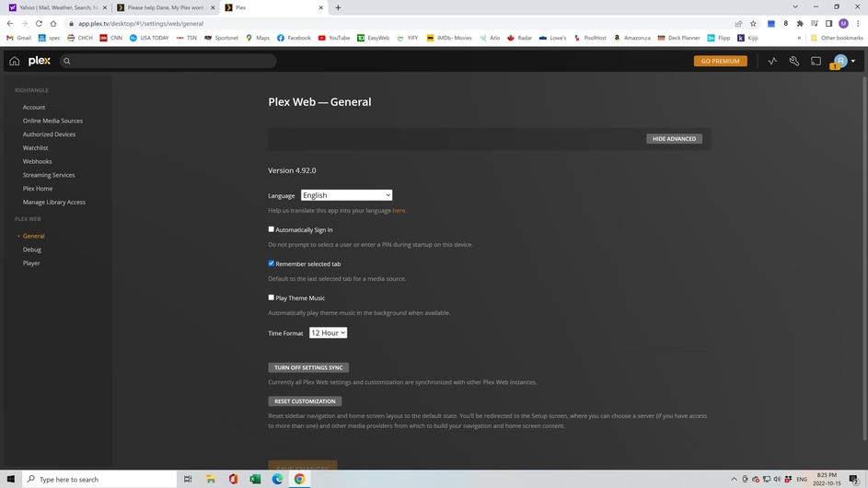This screenshot has height=488, width=868.
Task: Click the browser home icon
Action: click(53, 23)
